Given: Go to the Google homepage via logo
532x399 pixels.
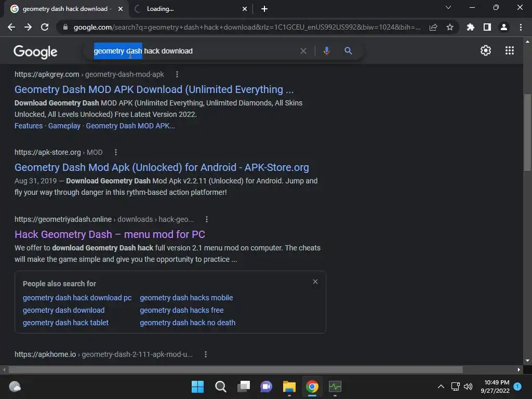Looking at the screenshot, I should [x=35, y=52].
